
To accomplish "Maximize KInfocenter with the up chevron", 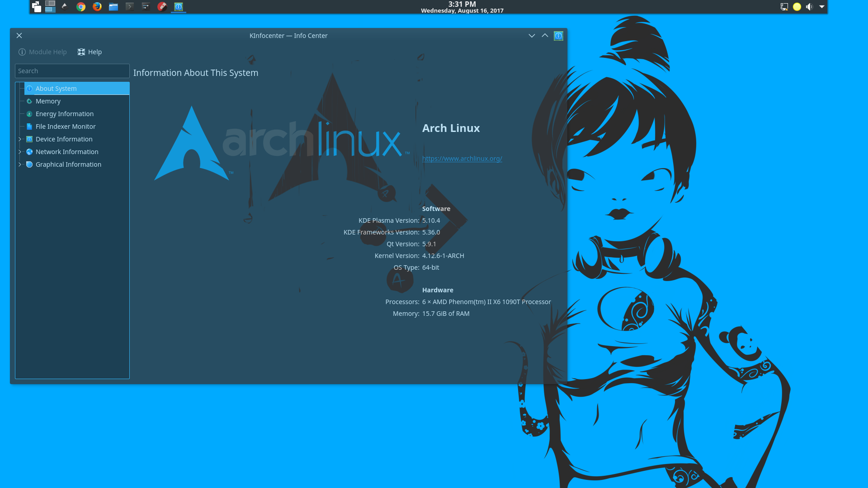I will [545, 36].
